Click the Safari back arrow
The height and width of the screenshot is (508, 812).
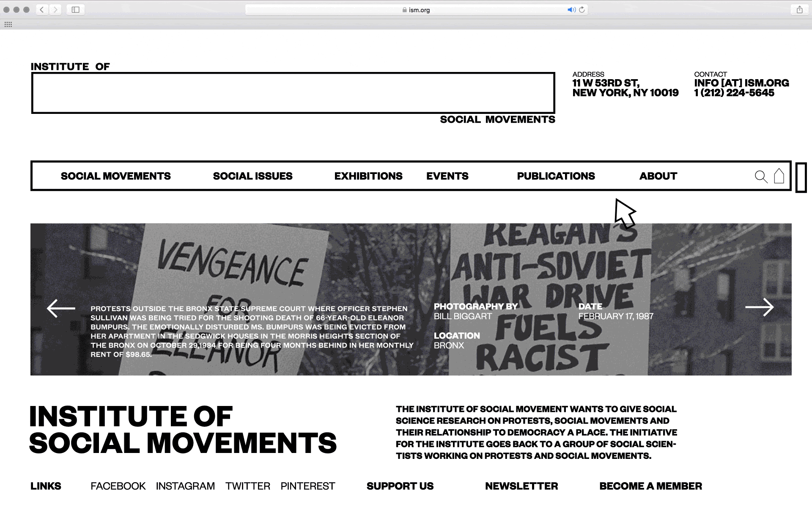(42, 10)
